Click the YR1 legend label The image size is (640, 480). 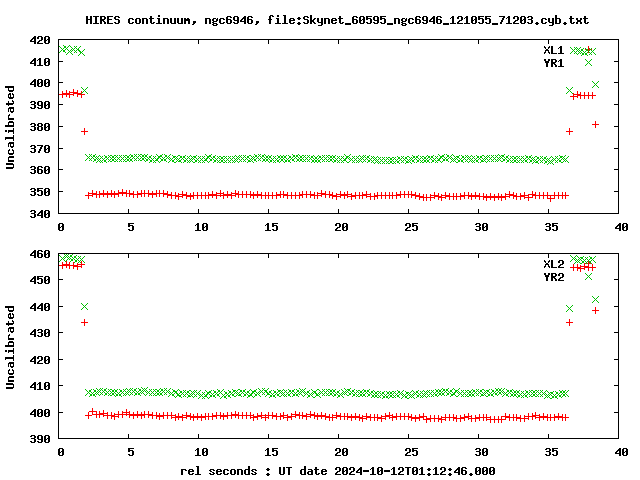[x=553, y=63]
